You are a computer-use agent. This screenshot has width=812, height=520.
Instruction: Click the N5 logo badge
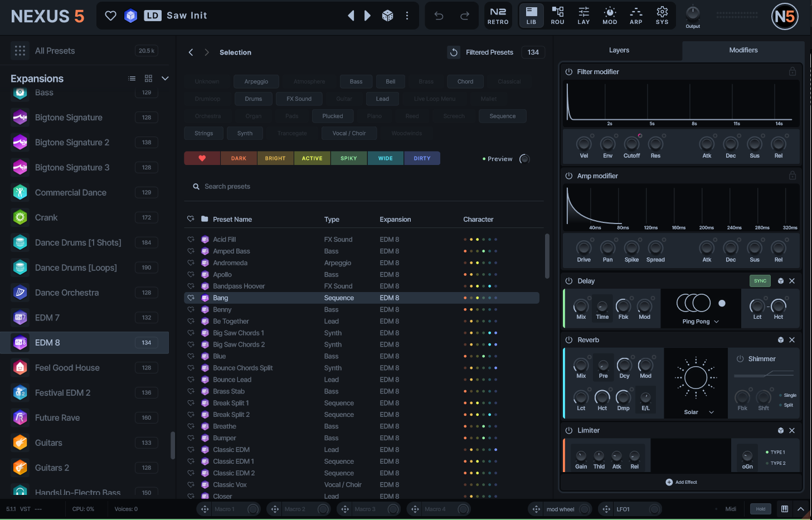(x=785, y=16)
